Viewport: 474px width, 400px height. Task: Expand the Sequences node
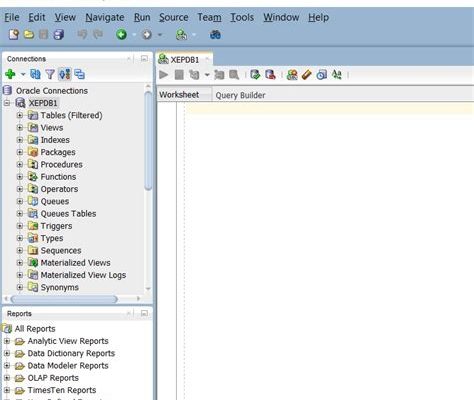pyautogui.click(x=20, y=250)
